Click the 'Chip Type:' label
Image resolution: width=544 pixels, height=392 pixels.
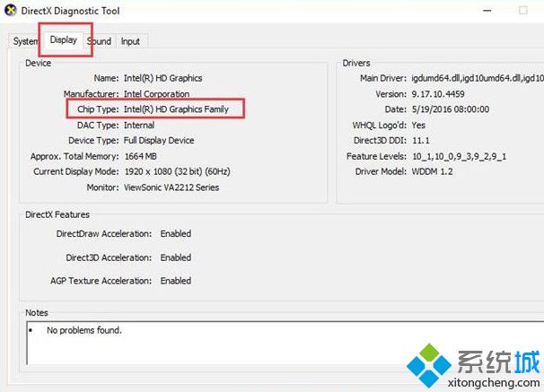point(98,109)
